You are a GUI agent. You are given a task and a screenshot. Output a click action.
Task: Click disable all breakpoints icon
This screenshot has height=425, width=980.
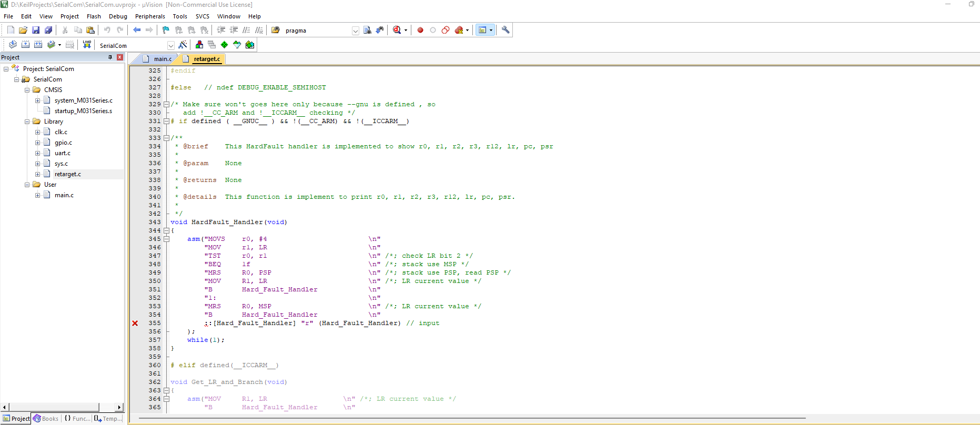tap(446, 30)
